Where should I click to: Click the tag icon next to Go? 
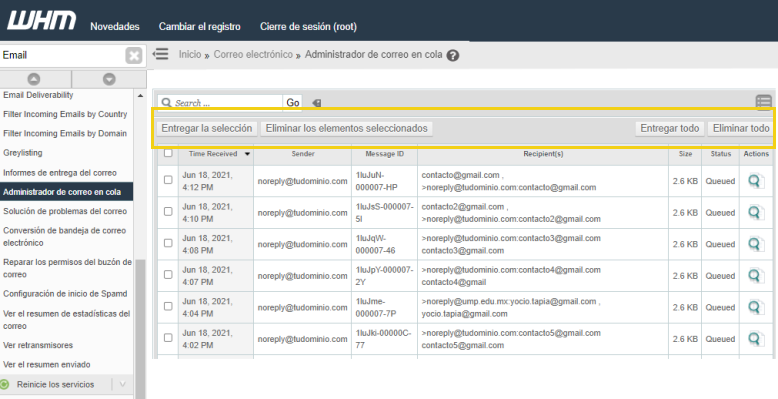click(x=317, y=103)
